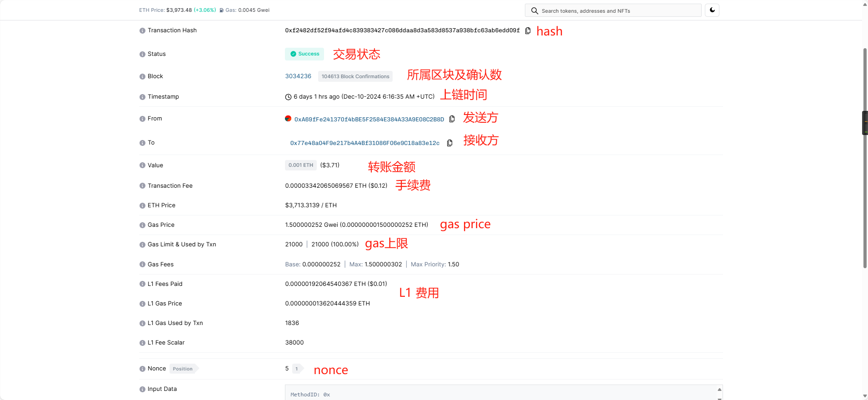The width and height of the screenshot is (868, 400).
Task: Click info icon beside L1 Fees Paid
Action: pyautogui.click(x=142, y=284)
